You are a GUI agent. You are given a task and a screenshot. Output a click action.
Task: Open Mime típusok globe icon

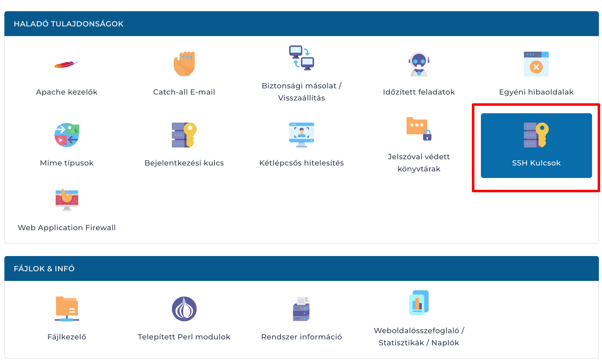pyautogui.click(x=67, y=135)
